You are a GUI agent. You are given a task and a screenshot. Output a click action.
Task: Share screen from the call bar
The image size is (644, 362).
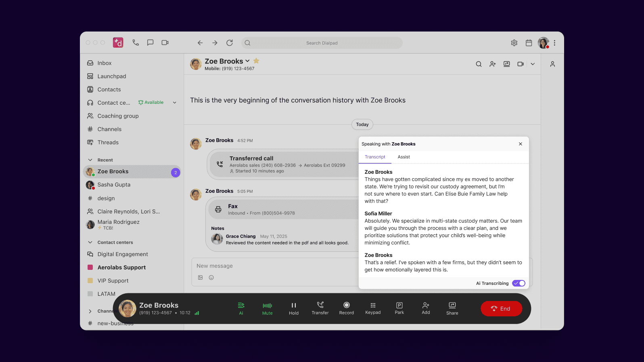click(452, 305)
